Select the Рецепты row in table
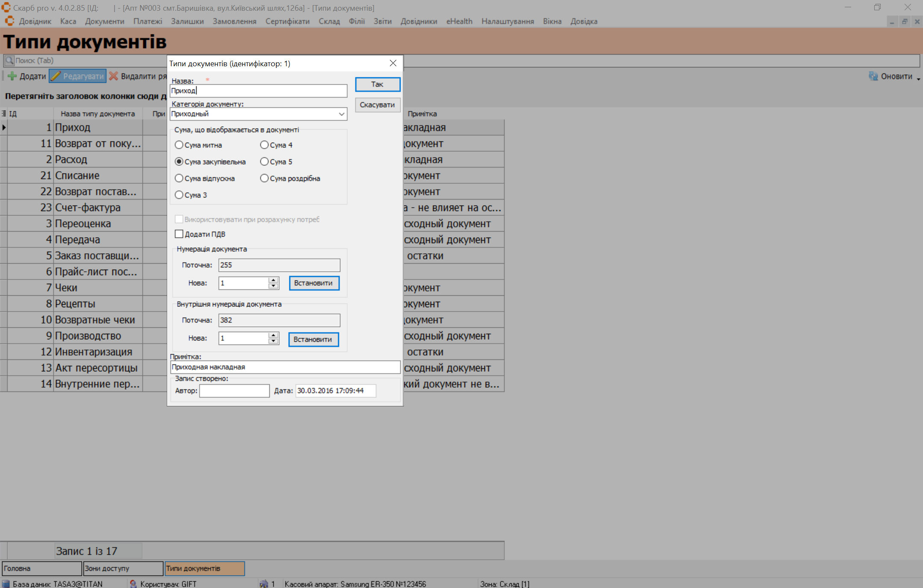 click(x=75, y=304)
